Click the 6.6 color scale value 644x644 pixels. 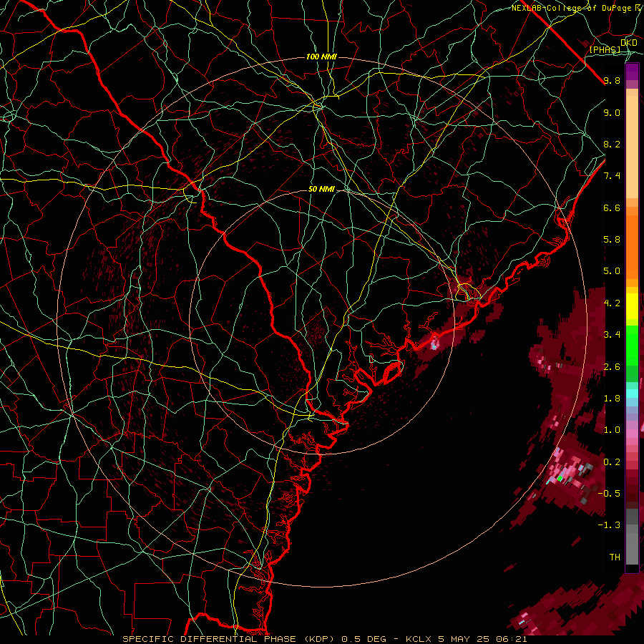(612, 208)
